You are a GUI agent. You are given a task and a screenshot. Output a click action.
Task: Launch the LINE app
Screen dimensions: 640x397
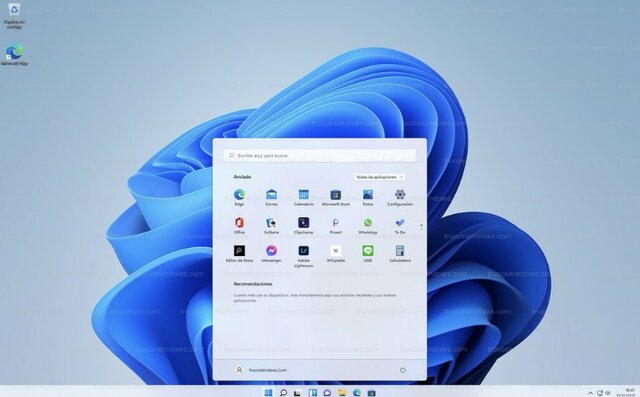point(368,254)
